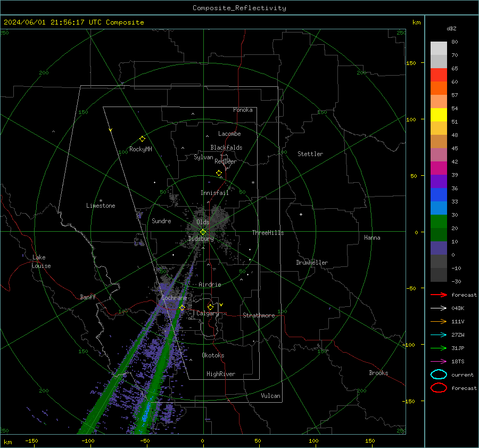The image size is (479, 448).
Task: Click the RockyMH map label
Action: (x=141, y=149)
